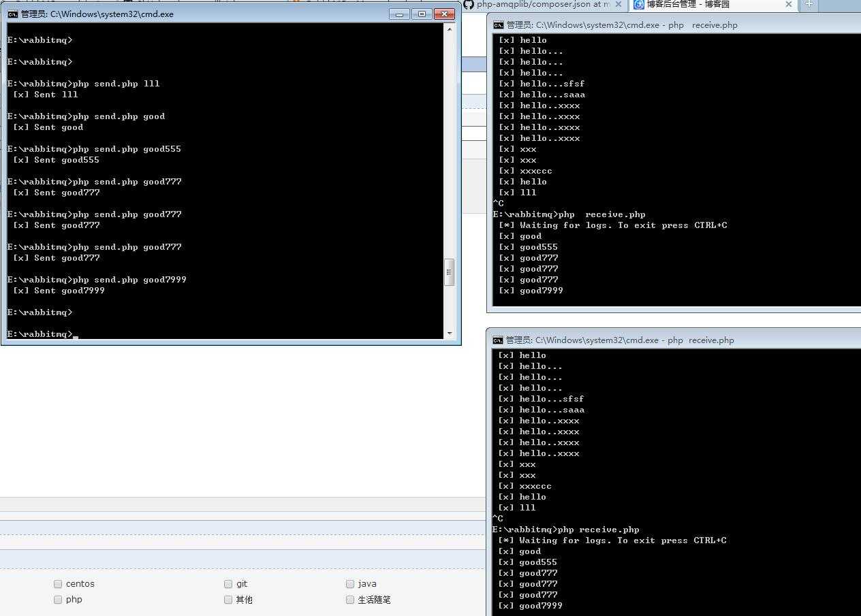Click the ^C line in the lower receive window
861x616 pixels.
(x=498, y=519)
